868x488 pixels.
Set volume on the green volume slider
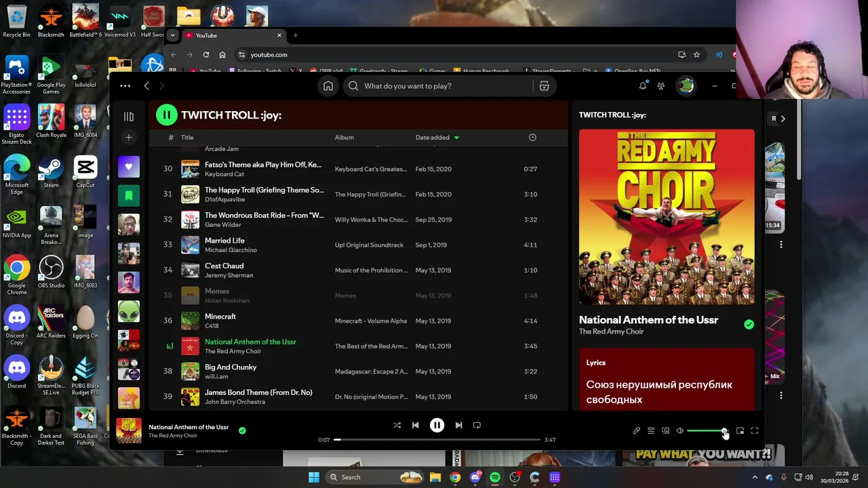point(707,431)
